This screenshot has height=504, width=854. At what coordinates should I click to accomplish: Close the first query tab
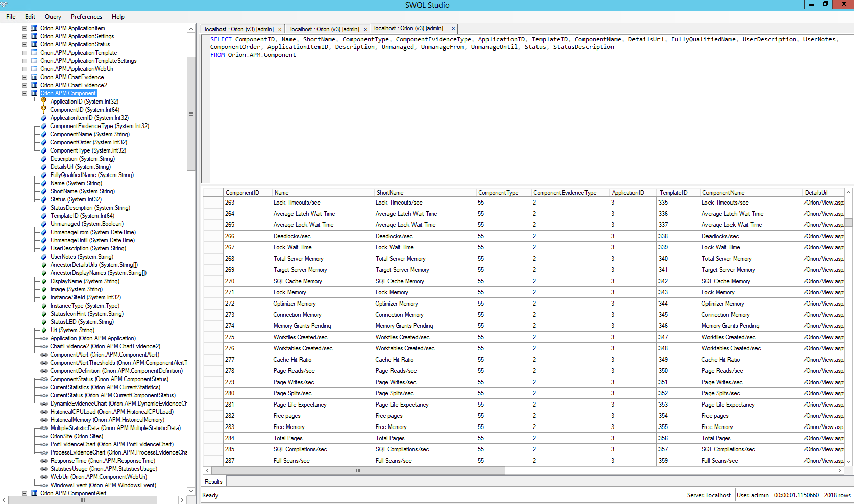[280, 29]
